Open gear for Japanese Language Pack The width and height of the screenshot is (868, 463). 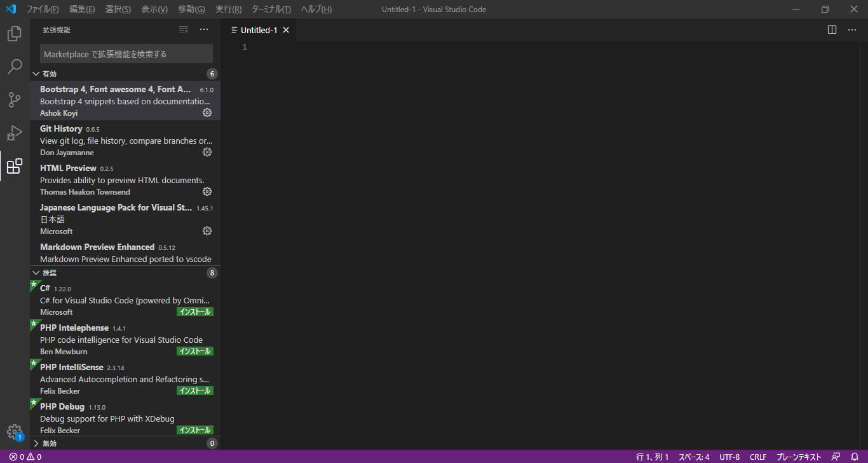coord(207,231)
